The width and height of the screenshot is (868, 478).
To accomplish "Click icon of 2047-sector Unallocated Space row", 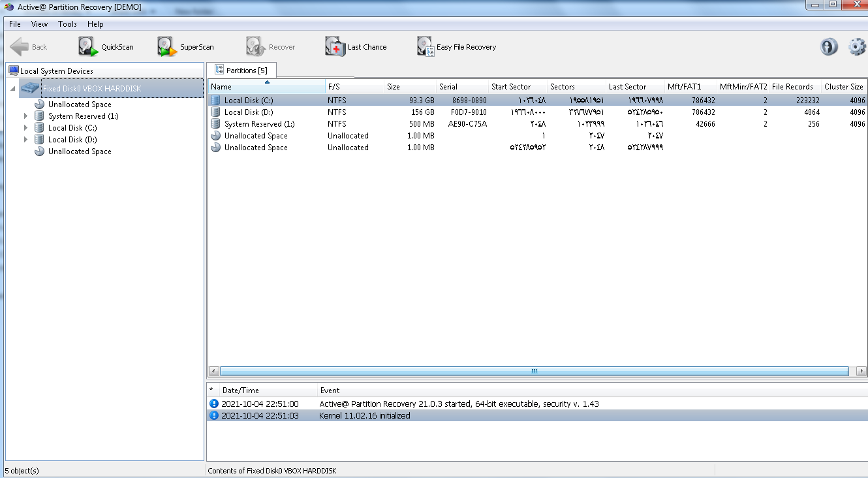I will click(215, 136).
